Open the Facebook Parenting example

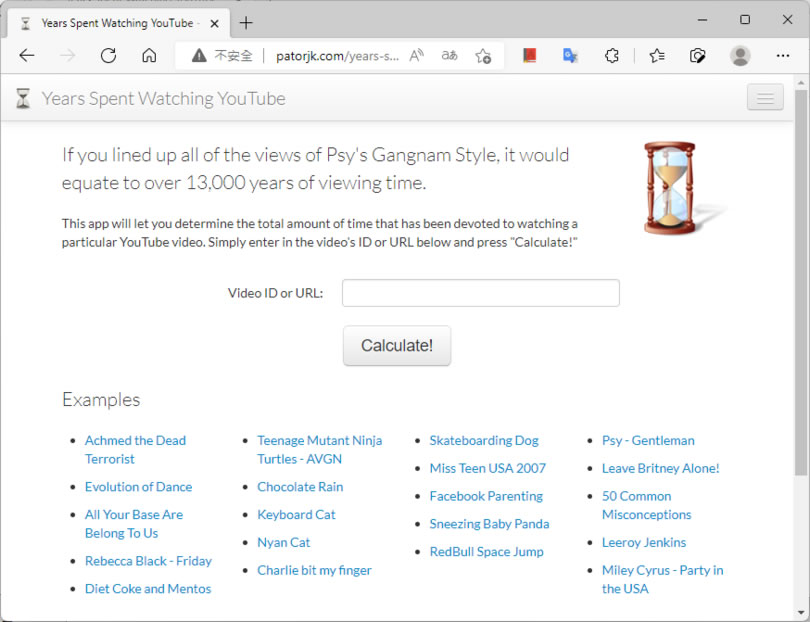tap(486, 496)
